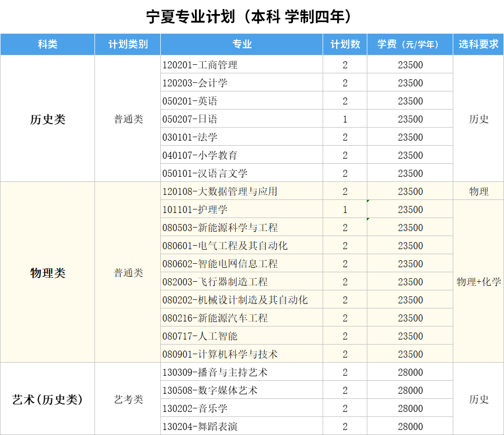Click the table title 宁夏专业计划

(251, 17)
